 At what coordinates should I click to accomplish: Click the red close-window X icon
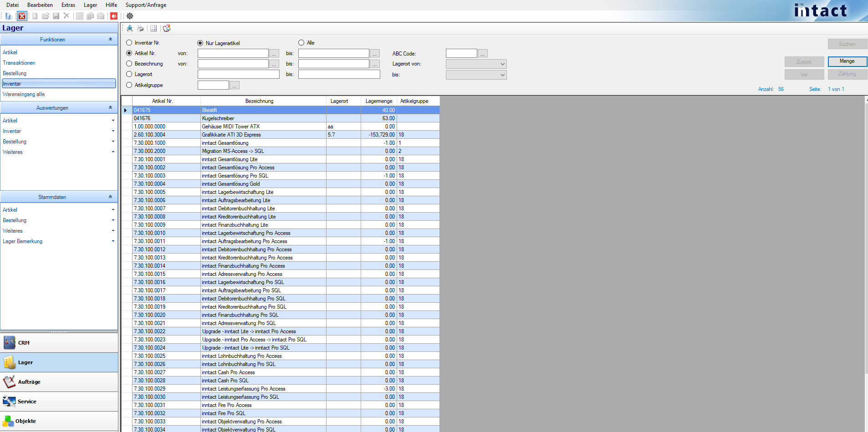tap(22, 16)
